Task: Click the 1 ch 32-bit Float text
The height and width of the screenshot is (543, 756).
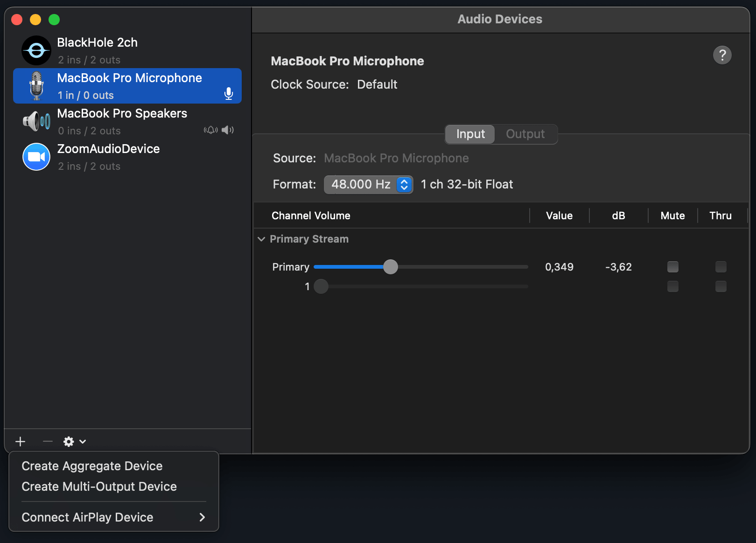Action: coord(467,184)
